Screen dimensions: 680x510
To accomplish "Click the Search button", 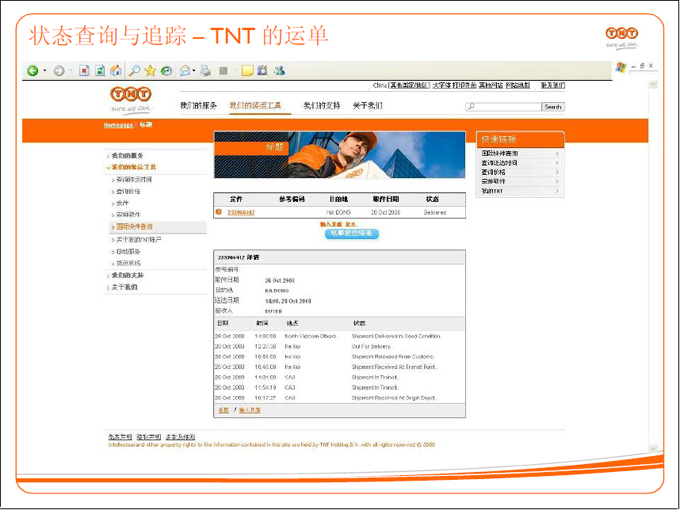I will coord(553,106).
